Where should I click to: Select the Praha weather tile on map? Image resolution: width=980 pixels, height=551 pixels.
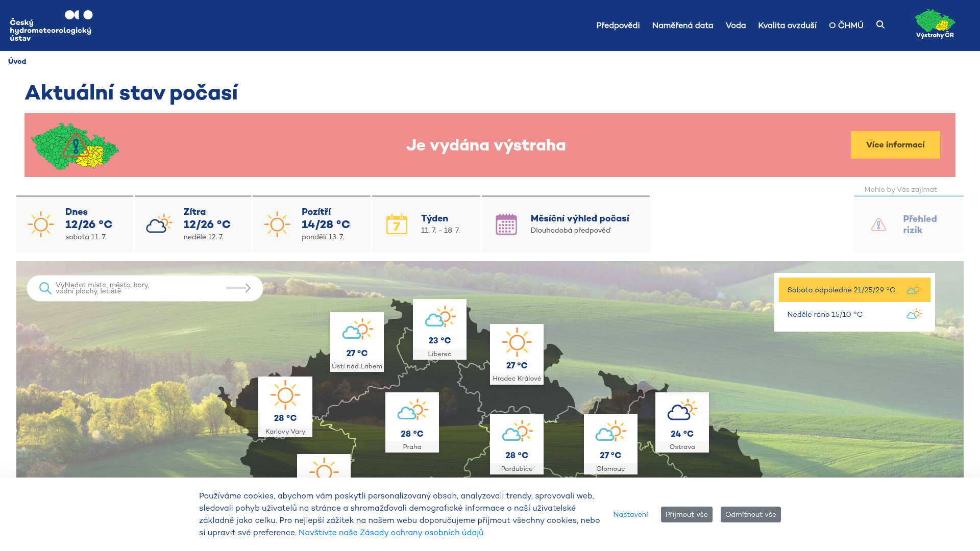(x=412, y=422)
